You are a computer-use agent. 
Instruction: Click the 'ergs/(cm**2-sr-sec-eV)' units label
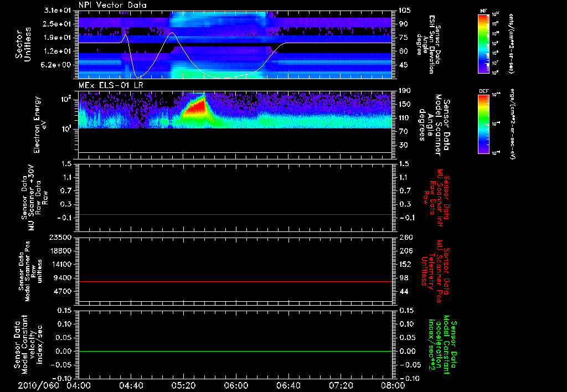pyautogui.click(x=512, y=123)
